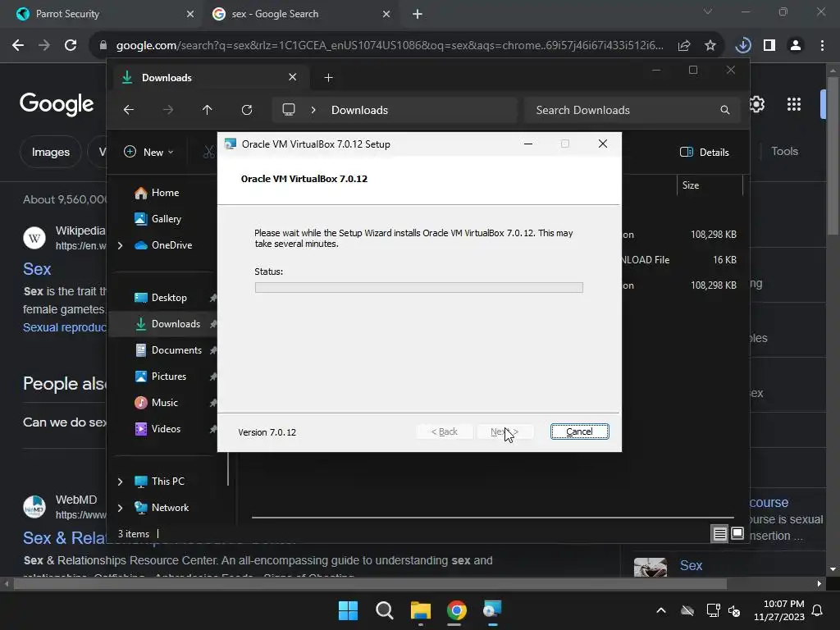Open Chrome downloads indicator

743,46
